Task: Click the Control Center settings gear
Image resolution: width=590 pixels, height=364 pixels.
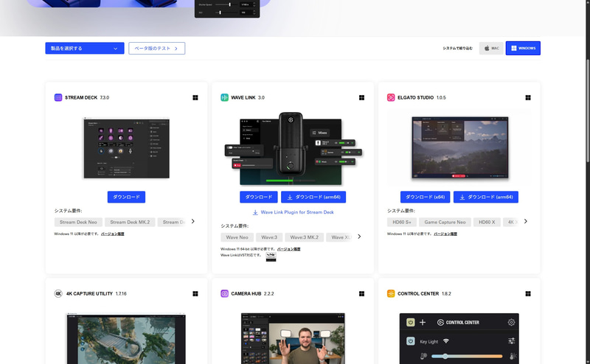Action: click(x=511, y=322)
